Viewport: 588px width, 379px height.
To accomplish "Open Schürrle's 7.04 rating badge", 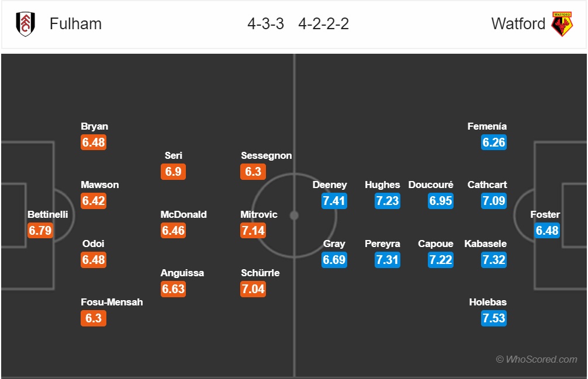I will 253,288.
